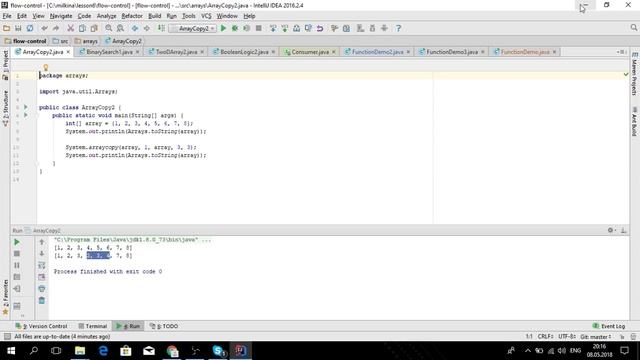
Task: Navigate Back with the toolbar arrow
Action: pos(135,28)
